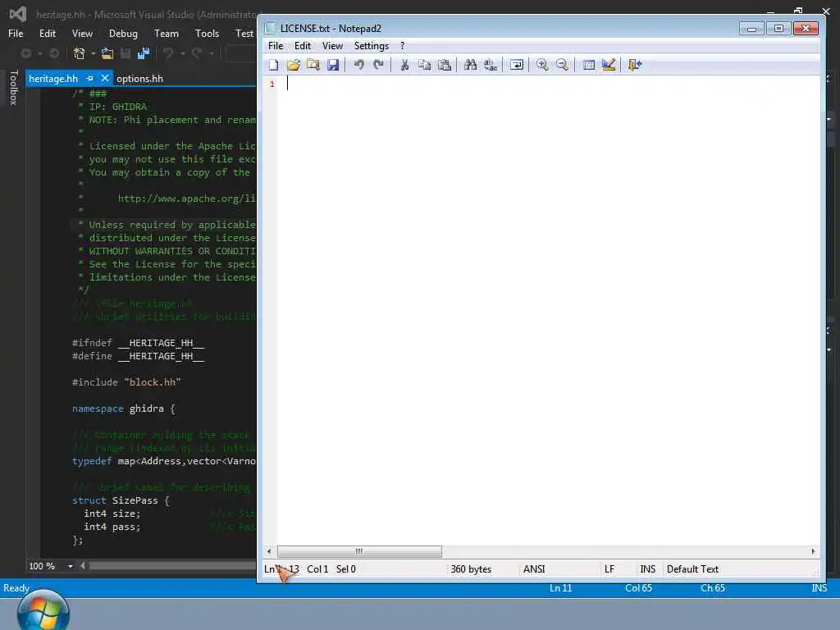
Task: Click Visual Studio New Project icon
Action: [x=79, y=53]
